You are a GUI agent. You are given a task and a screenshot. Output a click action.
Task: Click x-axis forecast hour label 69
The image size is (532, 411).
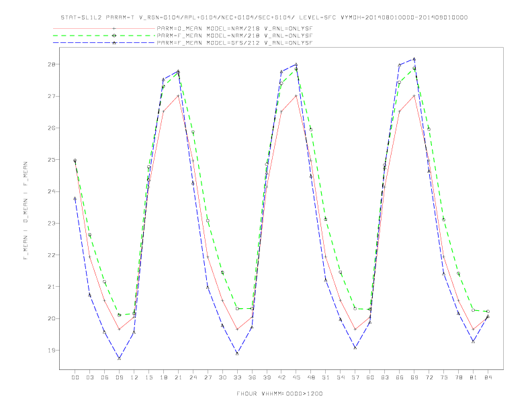[x=414, y=377]
